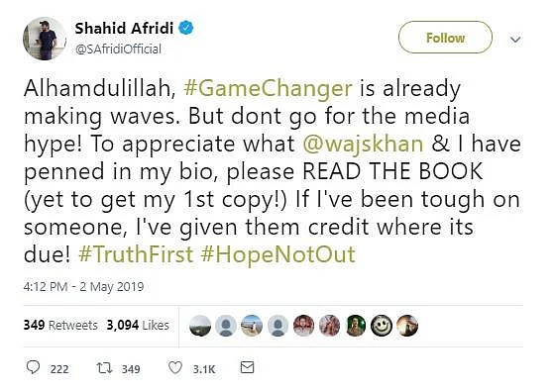
Task: Click the Shahid Afridi display name
Action: coord(124,28)
